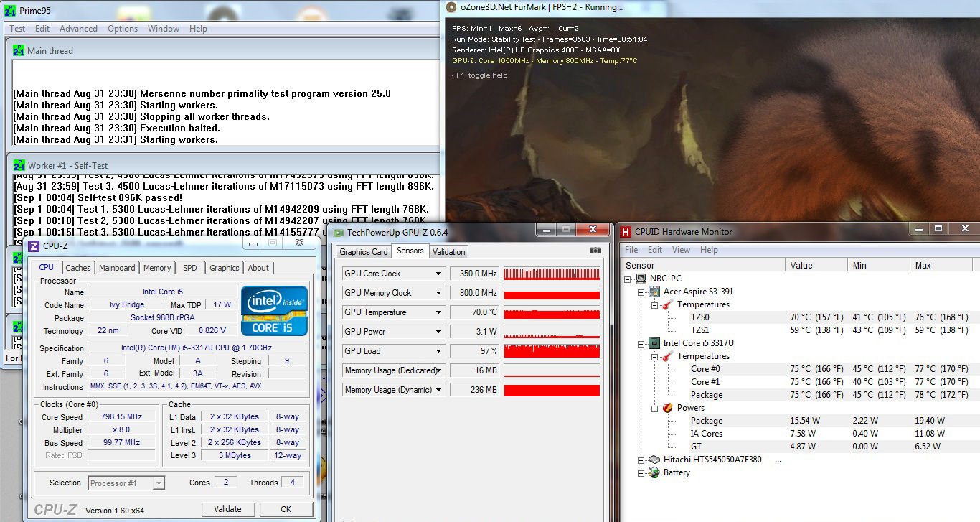This screenshot has width=980, height=522.
Task: Click the Battery icon in Hardware Monitor
Action: pos(654,472)
